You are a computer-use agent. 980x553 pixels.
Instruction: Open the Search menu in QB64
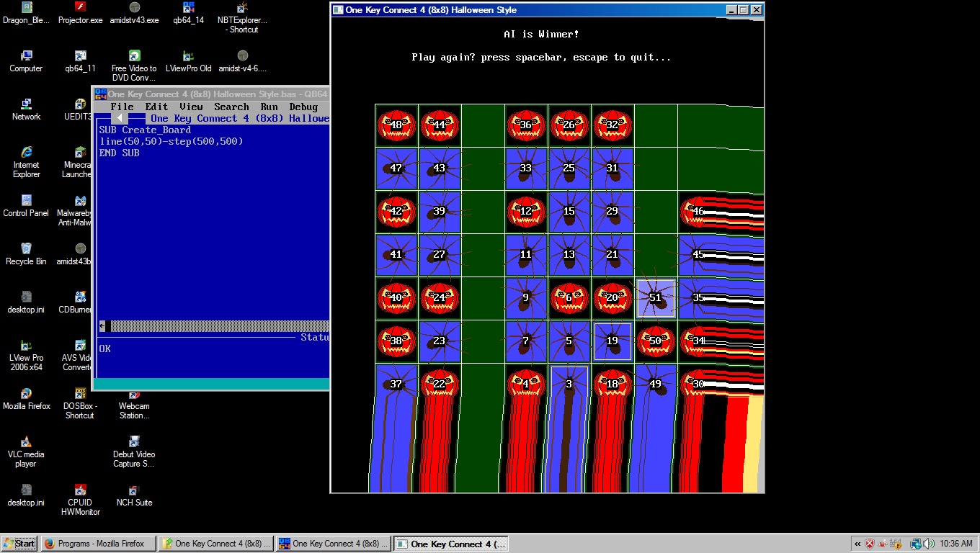231,107
